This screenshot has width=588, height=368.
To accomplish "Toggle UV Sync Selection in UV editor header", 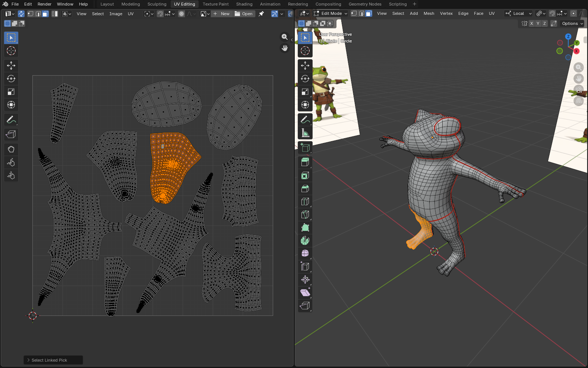I will click(21, 14).
